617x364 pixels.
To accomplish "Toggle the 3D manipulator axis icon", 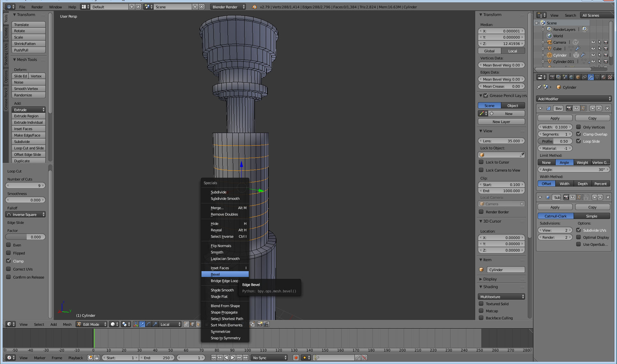I will 136,324.
